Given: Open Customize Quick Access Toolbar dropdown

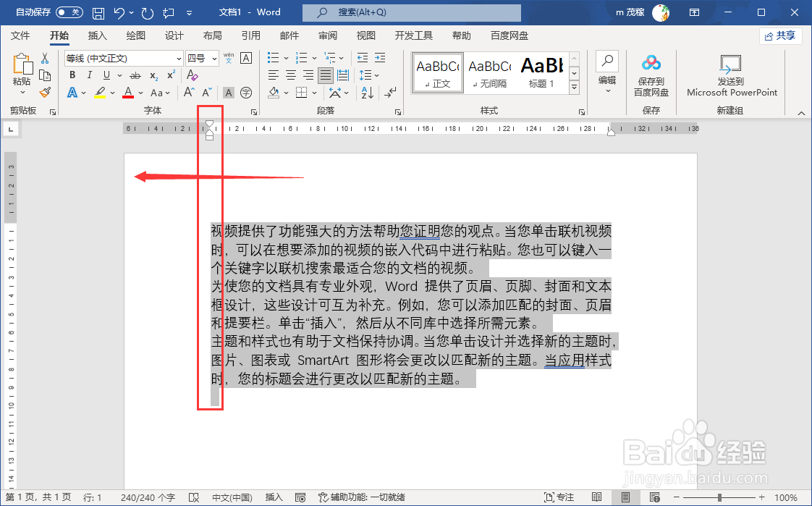Looking at the screenshot, I should pyautogui.click(x=189, y=12).
